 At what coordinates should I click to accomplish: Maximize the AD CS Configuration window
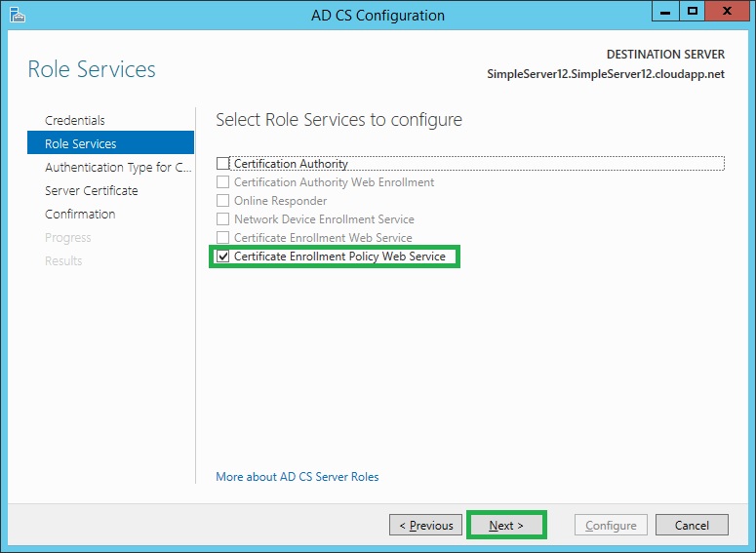pyautogui.click(x=694, y=12)
